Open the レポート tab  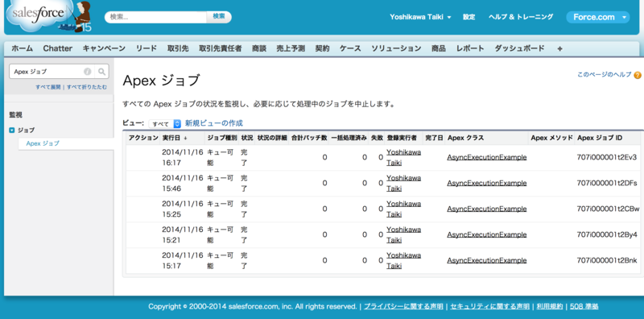[470, 48]
